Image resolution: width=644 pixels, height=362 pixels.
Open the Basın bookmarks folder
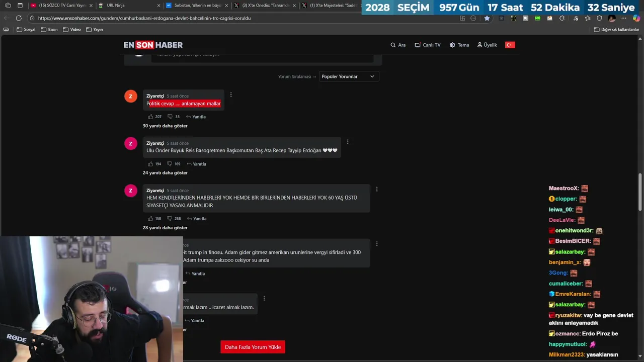[x=49, y=29]
